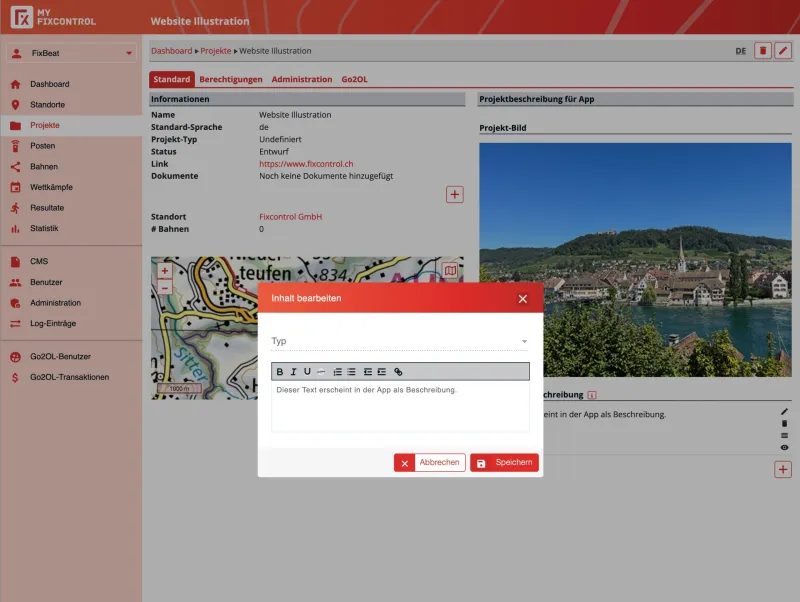Insert a hyperlink via the link icon
This screenshot has height=602, width=800.
398,372
